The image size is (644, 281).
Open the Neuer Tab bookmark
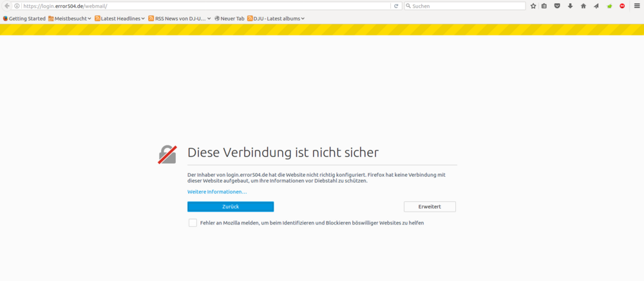click(230, 19)
